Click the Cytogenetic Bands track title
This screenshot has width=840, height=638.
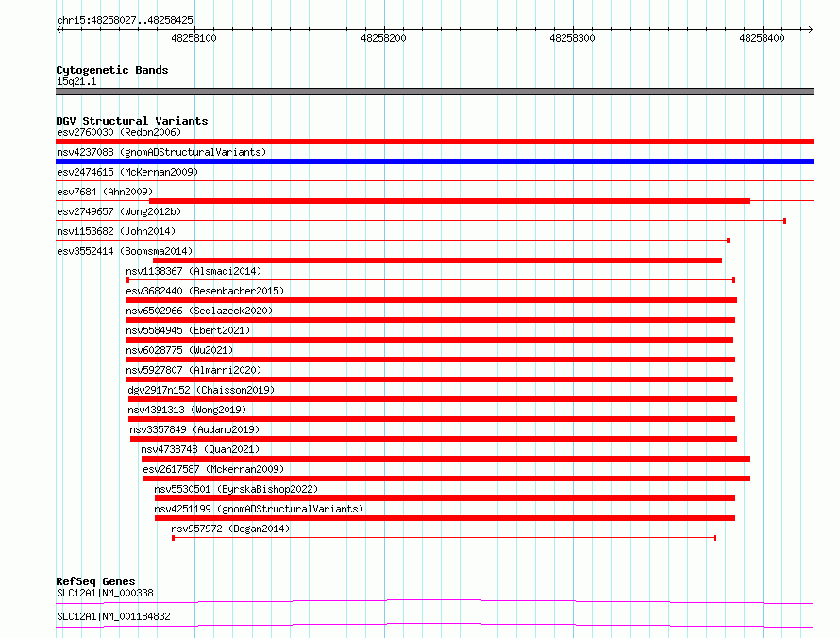pos(112,70)
